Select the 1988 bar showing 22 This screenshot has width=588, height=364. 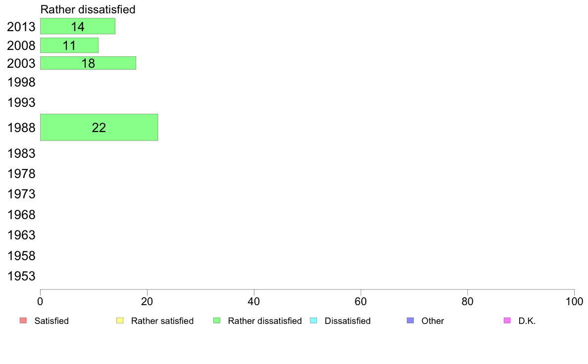99,128
